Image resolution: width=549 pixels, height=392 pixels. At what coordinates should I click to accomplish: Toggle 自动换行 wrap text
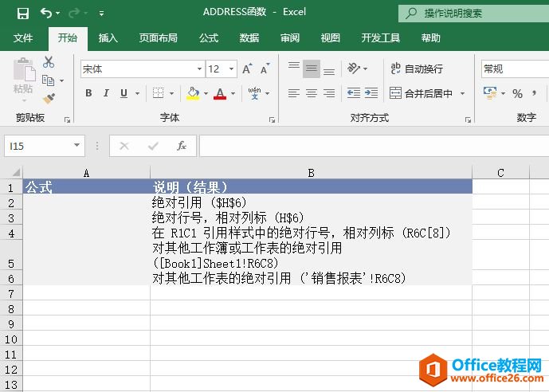[x=417, y=69]
